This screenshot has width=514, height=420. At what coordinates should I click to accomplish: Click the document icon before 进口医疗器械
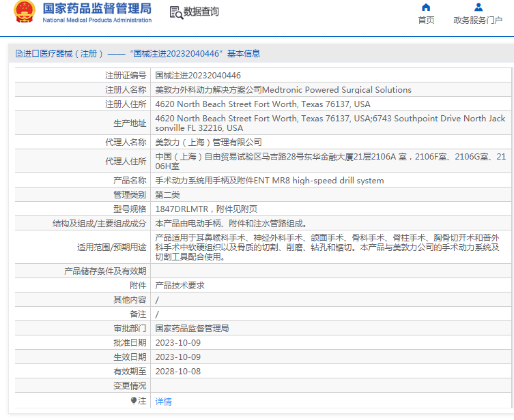point(19,54)
